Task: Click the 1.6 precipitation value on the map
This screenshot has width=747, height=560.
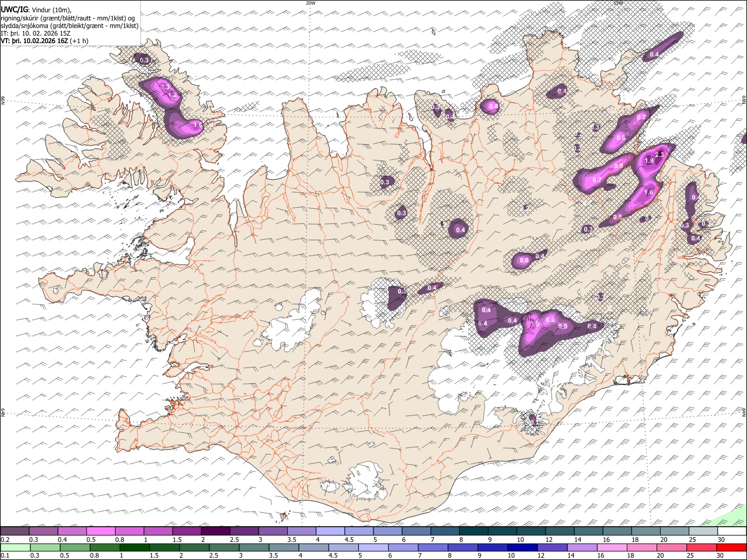Action: [x=648, y=192]
